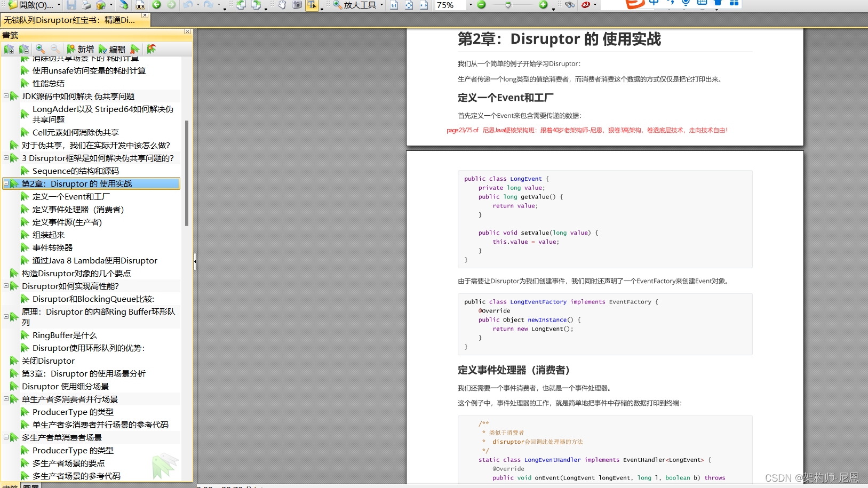Close the Disruptor document tab
The image size is (868, 488).
(145, 16)
